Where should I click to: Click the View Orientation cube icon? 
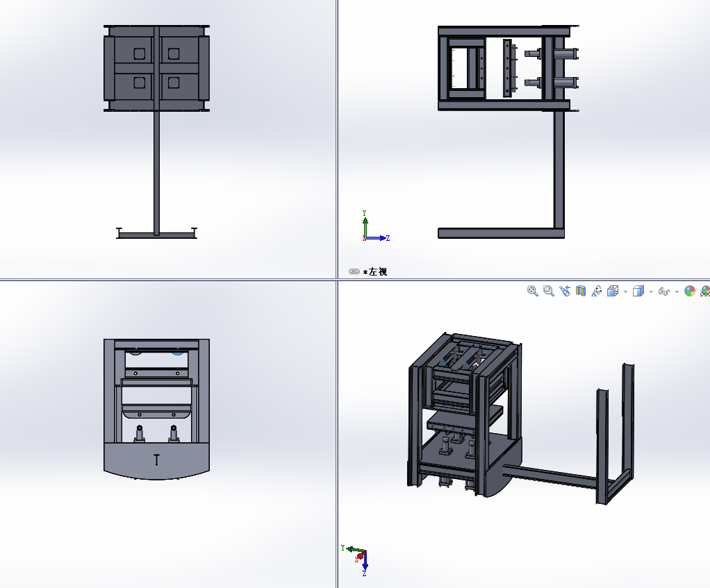click(613, 291)
